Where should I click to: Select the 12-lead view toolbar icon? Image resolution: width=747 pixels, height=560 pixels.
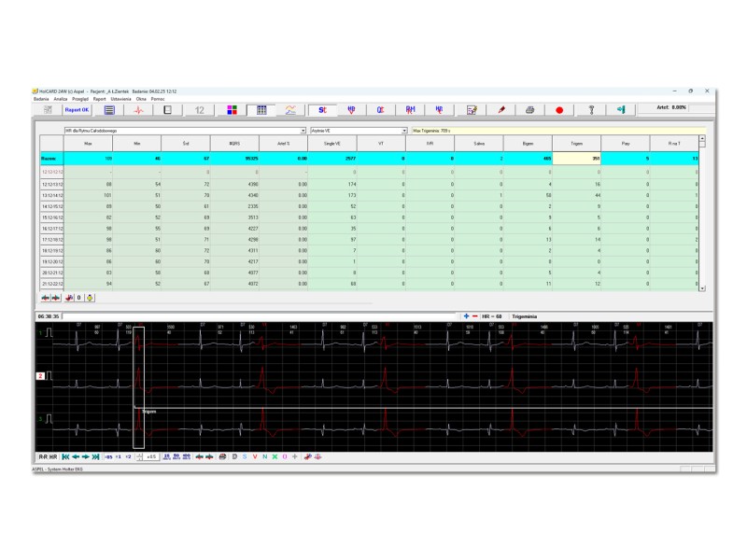tap(199, 108)
